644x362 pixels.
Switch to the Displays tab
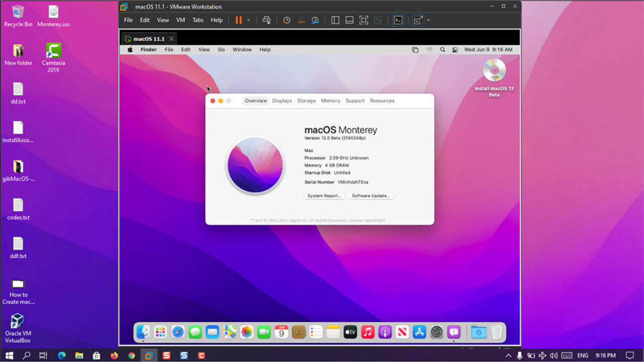point(282,101)
